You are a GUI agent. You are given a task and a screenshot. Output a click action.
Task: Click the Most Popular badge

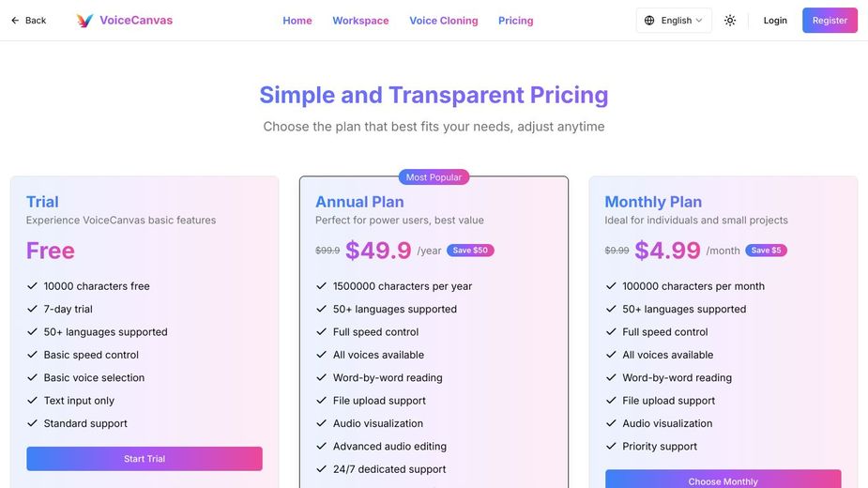coord(434,177)
